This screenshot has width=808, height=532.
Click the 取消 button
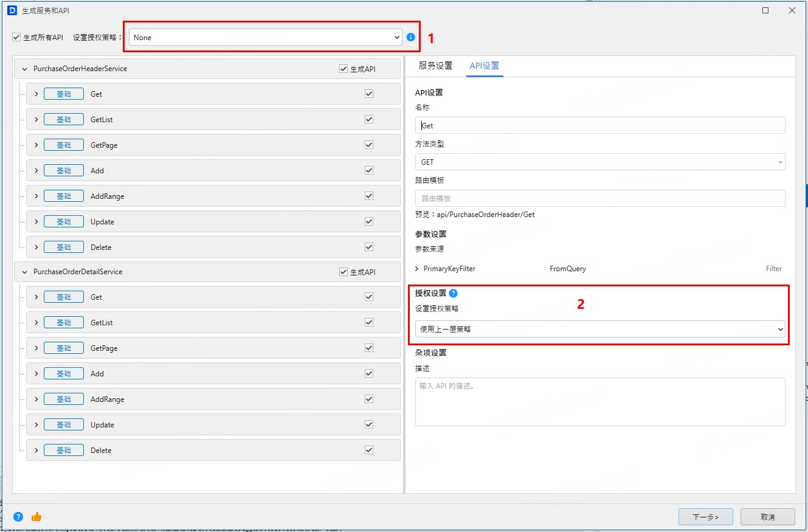767,517
